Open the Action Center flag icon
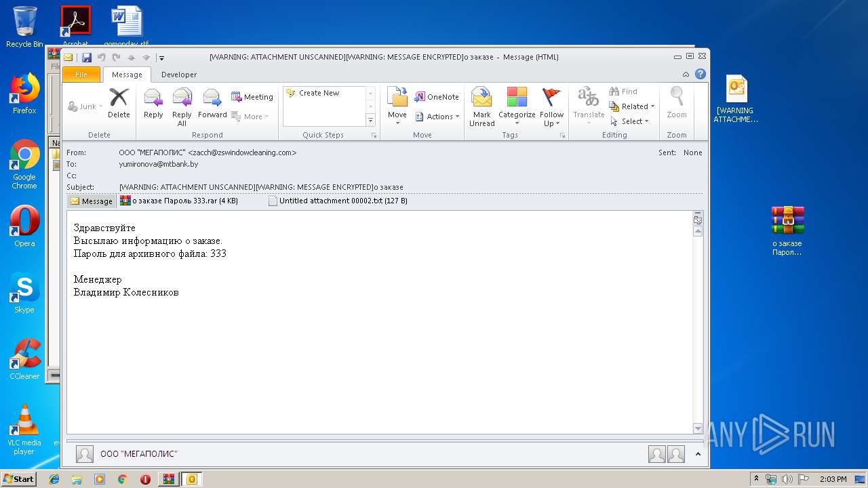Viewport: 868px width, 488px height. [804, 479]
